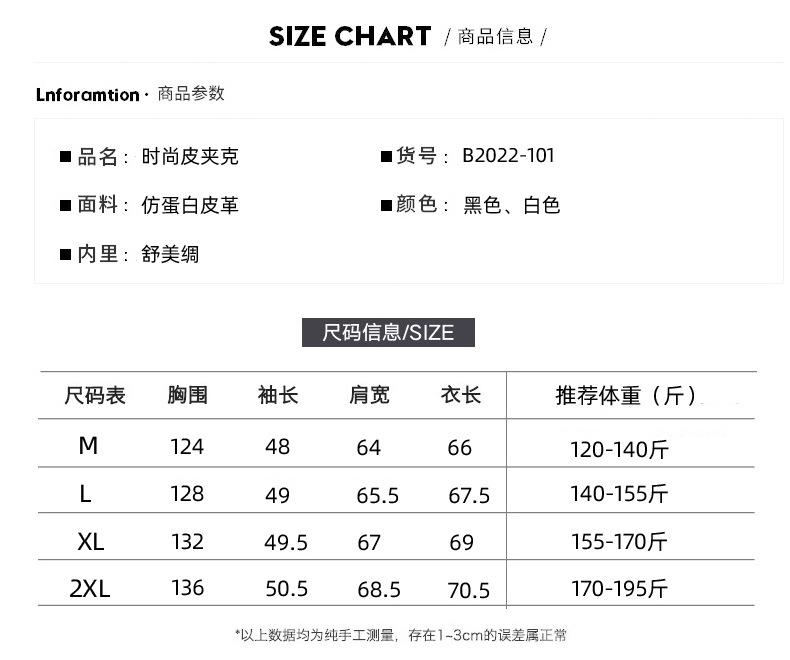Select the XL size row label
The height and width of the screenshot is (660, 790).
tap(90, 542)
